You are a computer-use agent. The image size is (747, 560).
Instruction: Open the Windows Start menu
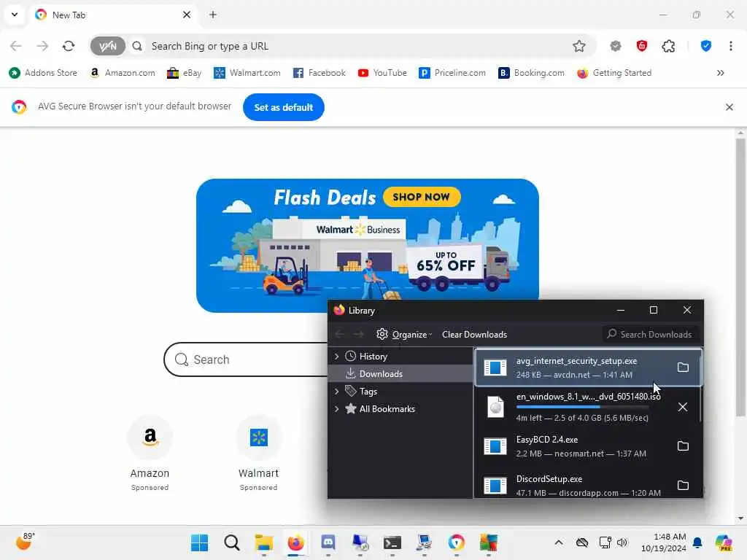[x=199, y=542]
